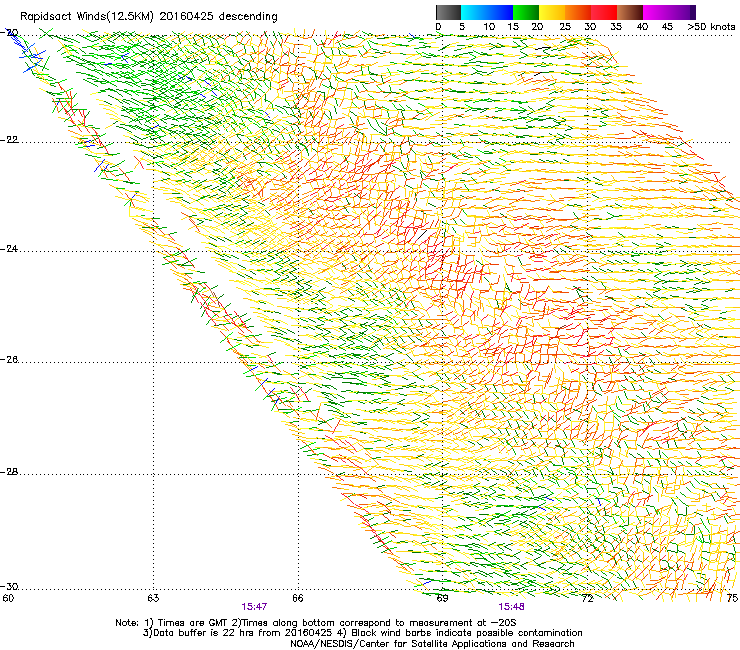Image resolution: width=740 pixels, height=650 pixels.
Task: Click the red 30-35 knots legend segment
Action: [604, 12]
